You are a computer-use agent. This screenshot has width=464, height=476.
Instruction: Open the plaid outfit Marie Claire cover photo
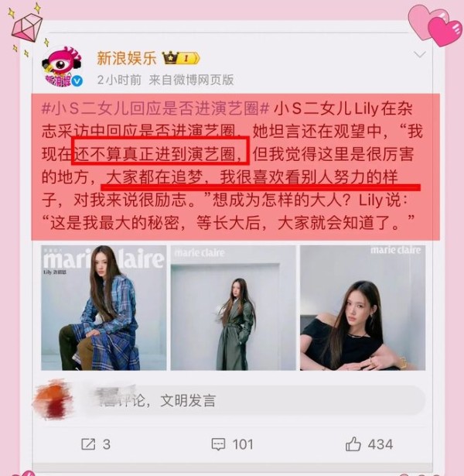tap(104, 308)
